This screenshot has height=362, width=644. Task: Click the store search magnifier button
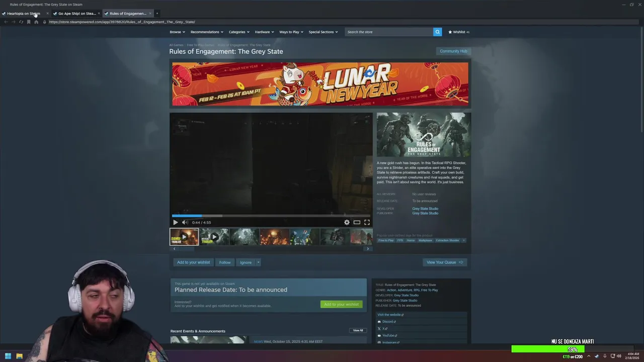coord(437,32)
